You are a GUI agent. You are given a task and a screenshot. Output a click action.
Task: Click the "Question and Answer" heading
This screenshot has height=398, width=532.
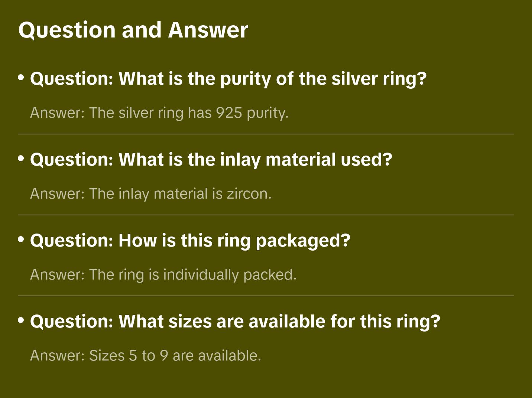click(133, 30)
